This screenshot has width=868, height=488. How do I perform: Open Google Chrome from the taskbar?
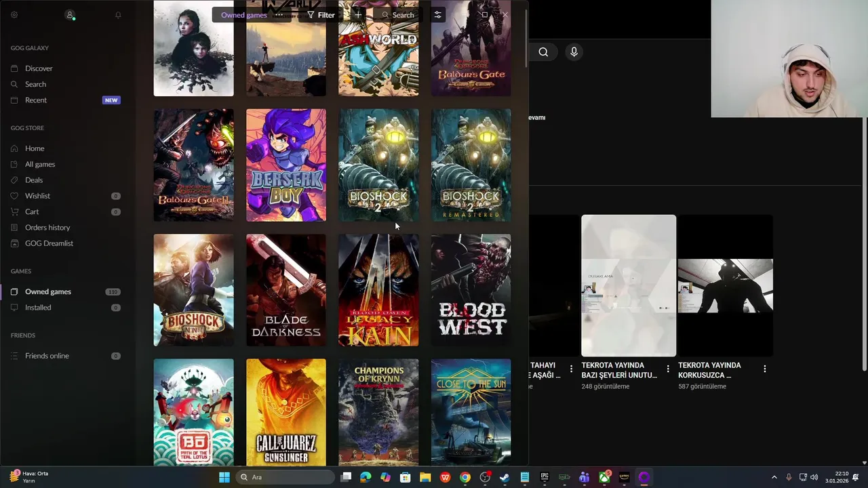pyautogui.click(x=465, y=477)
